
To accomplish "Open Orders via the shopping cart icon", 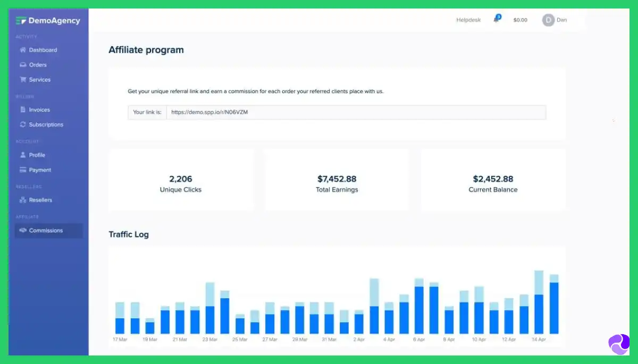I will (x=22, y=64).
